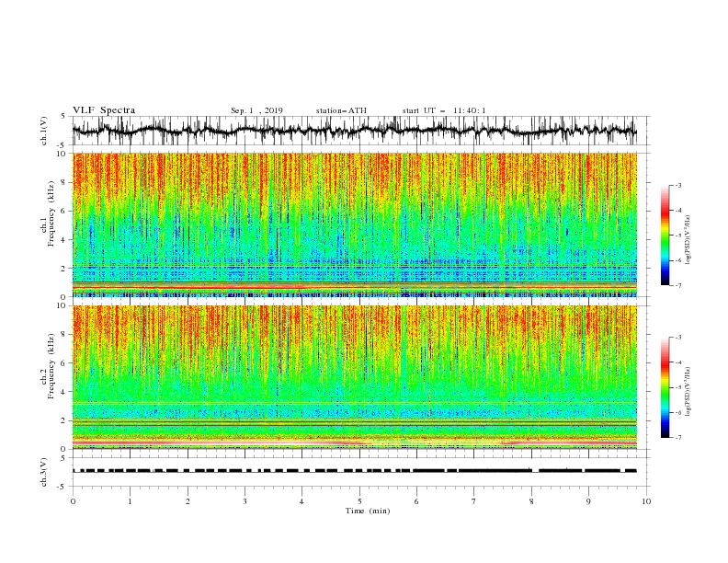Click the ch.2 colorbar tick "-7"

[677, 438]
